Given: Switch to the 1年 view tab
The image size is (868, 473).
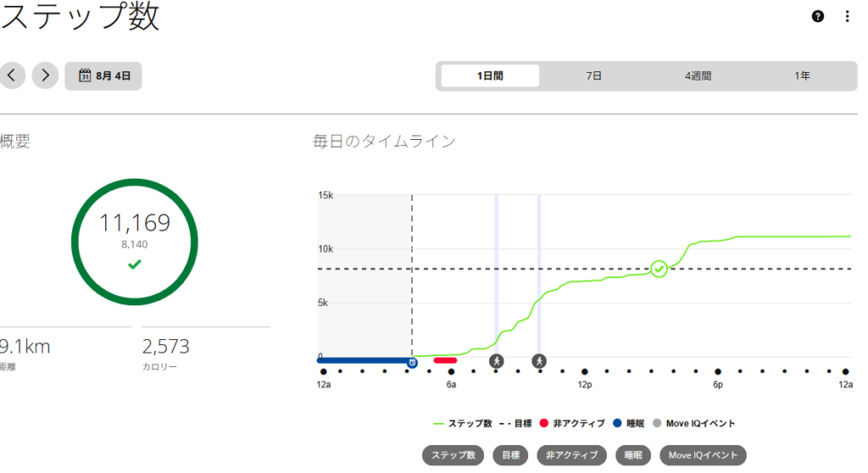Looking at the screenshot, I should click(802, 76).
